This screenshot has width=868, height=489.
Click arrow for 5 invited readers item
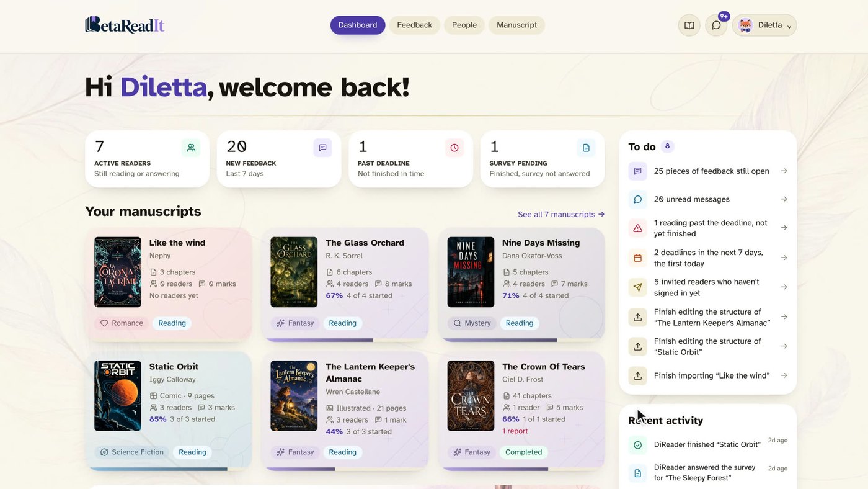tap(784, 287)
